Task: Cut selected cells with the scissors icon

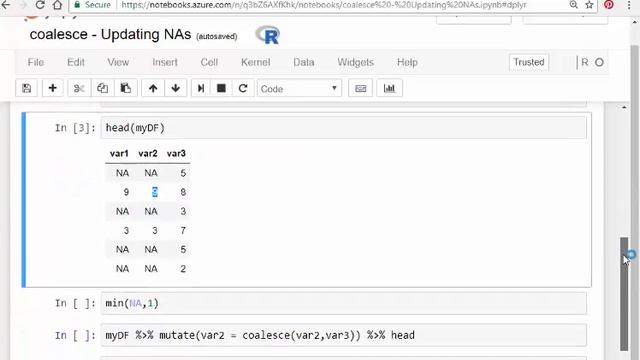Action: pos(79,88)
